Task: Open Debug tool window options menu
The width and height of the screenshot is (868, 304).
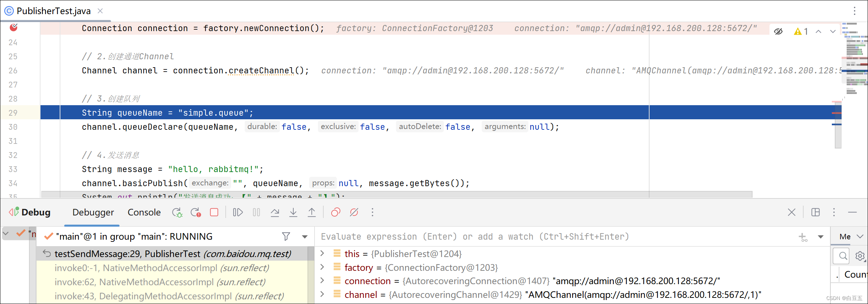Action: (x=834, y=212)
